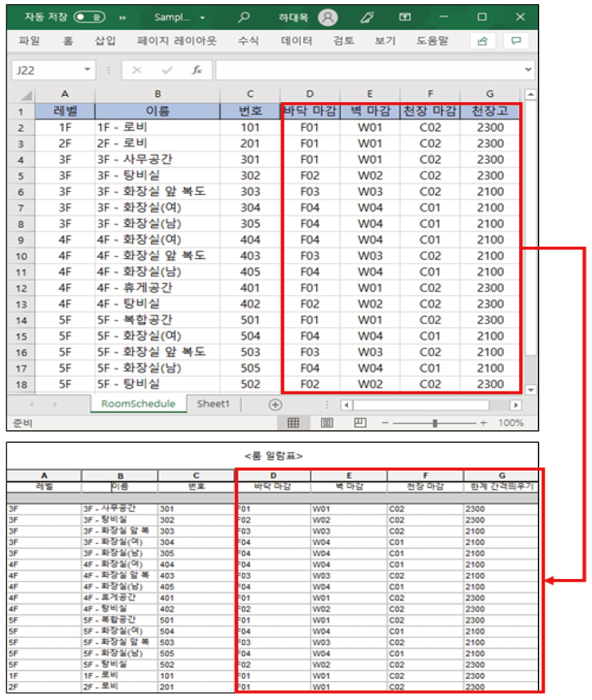The width and height of the screenshot is (592, 700).
Task: Open the Sampl... file name dropdown
Action: click(x=202, y=18)
